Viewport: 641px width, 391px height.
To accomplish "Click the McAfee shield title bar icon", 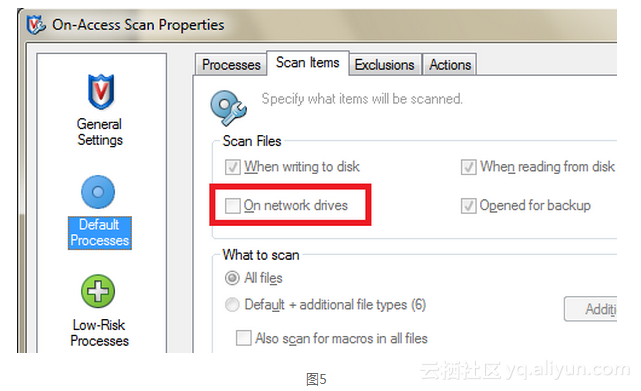I will (36, 25).
